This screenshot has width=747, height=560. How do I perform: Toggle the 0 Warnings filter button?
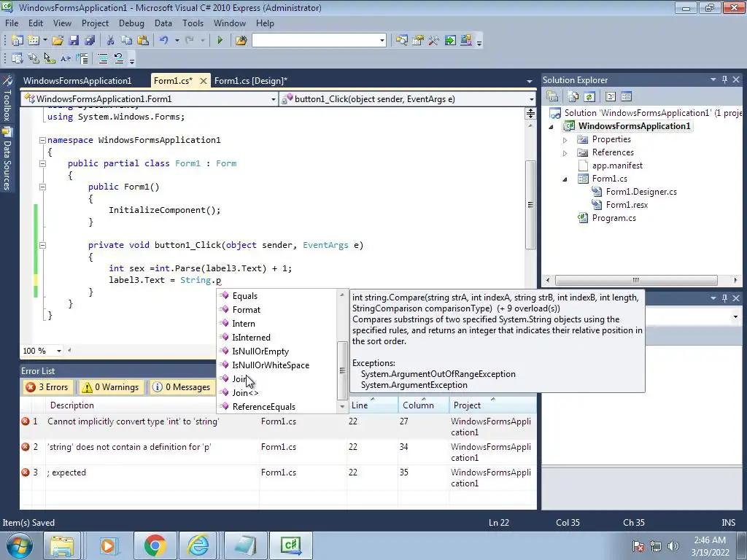(111, 387)
